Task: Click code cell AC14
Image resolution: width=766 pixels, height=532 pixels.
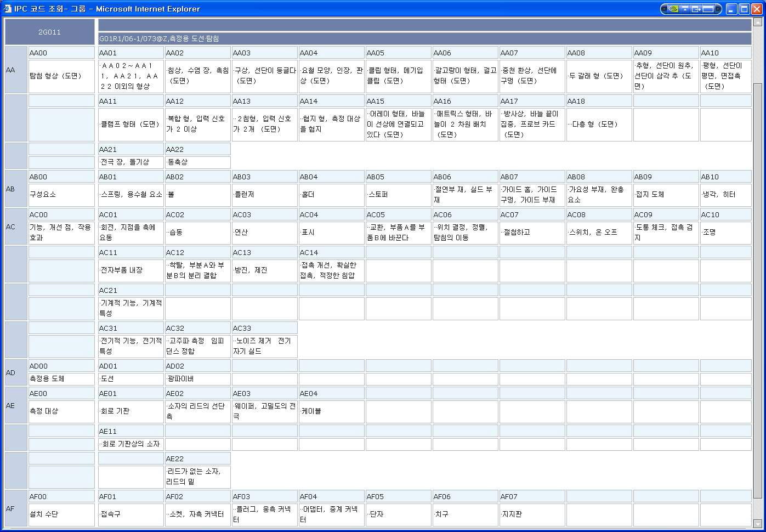Action: click(331, 252)
